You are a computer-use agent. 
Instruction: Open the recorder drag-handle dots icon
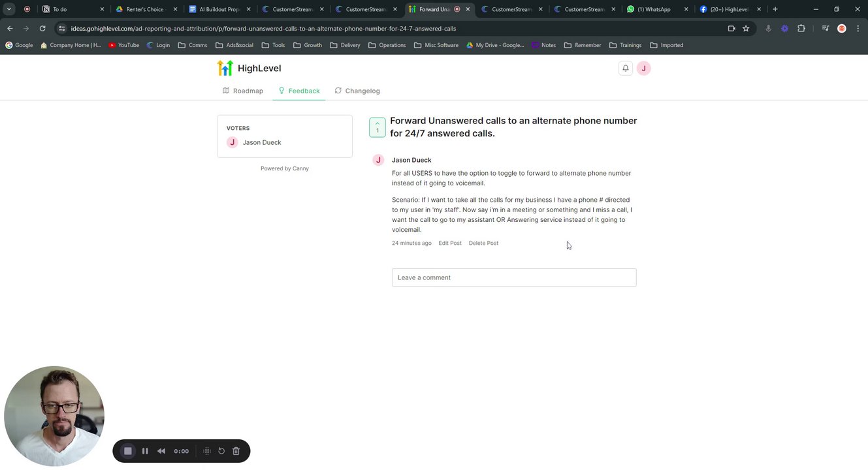tap(206, 451)
